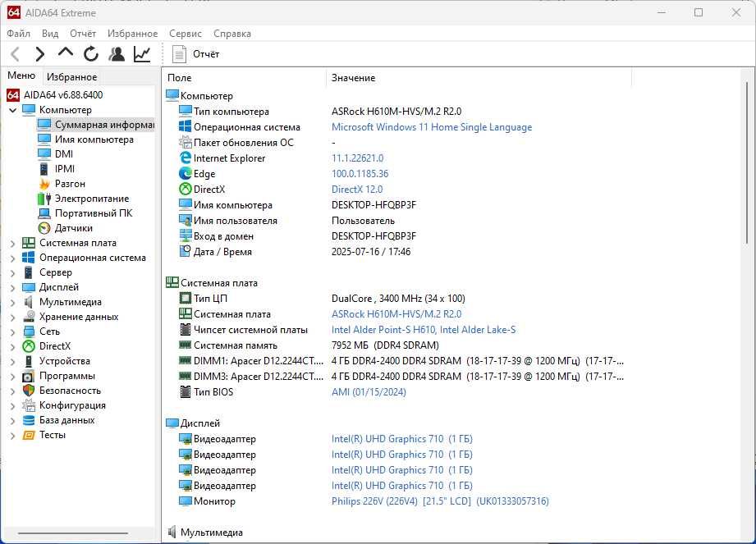Select the AIDA64 v6.88.6400 root node
This screenshot has width=756, height=544.
[63, 95]
